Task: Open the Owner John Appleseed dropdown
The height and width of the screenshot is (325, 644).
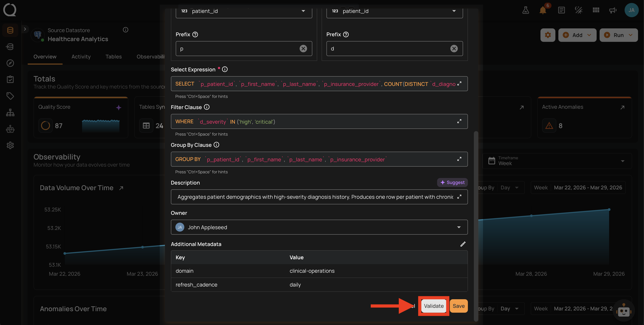Action: [319, 227]
